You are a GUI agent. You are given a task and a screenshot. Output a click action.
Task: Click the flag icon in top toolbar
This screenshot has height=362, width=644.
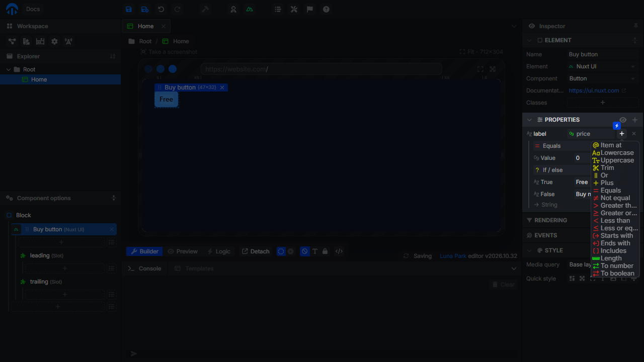click(310, 9)
